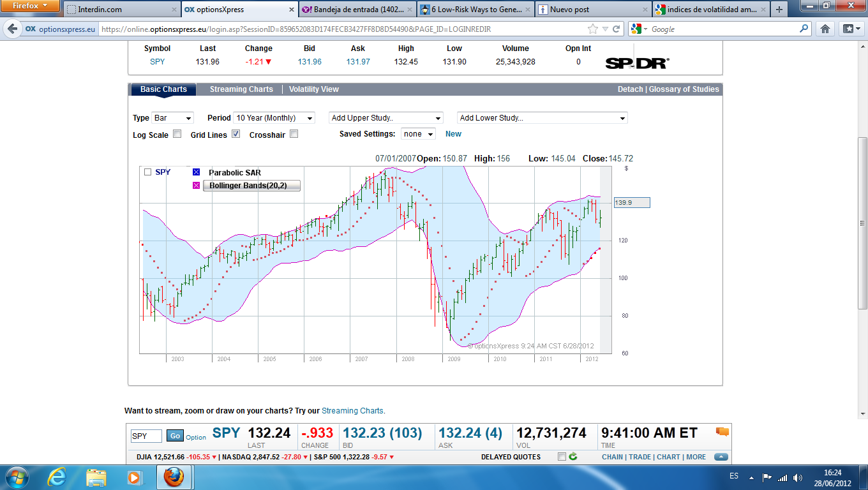This screenshot has width=868, height=490.
Task: Open the TRADE link
Action: pyautogui.click(x=640, y=457)
